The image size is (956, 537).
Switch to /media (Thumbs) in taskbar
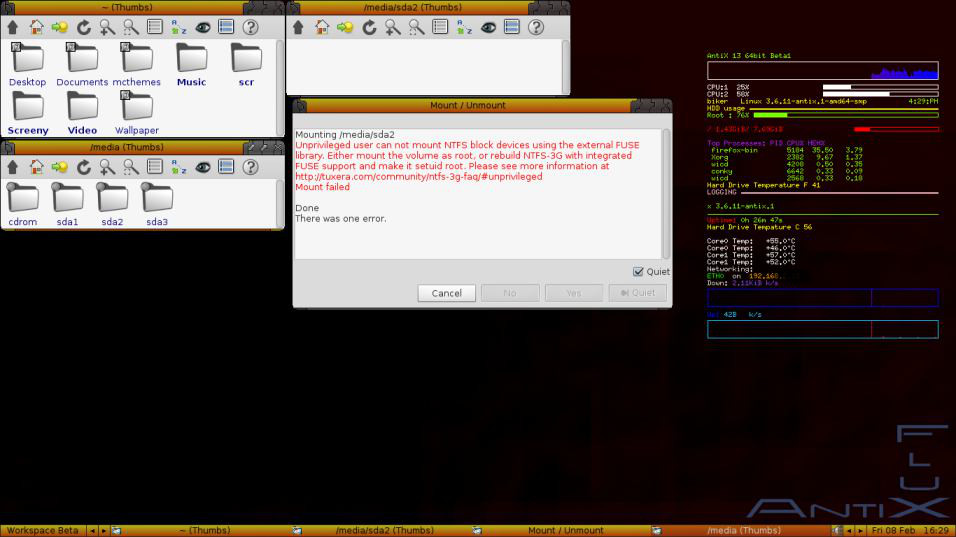point(743,530)
